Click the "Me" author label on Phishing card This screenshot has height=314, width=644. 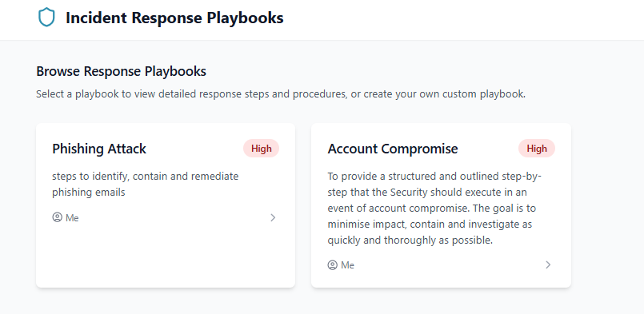pyautogui.click(x=72, y=218)
